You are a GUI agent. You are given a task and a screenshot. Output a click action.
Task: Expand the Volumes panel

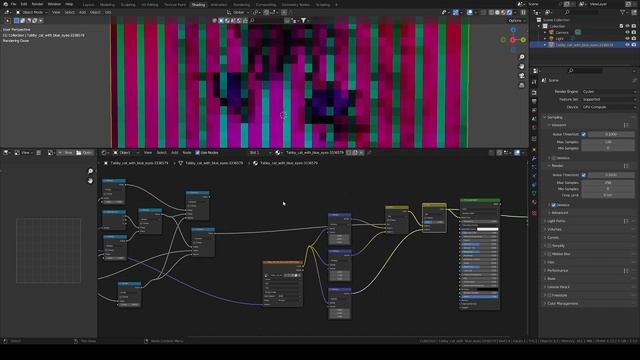[554, 229]
